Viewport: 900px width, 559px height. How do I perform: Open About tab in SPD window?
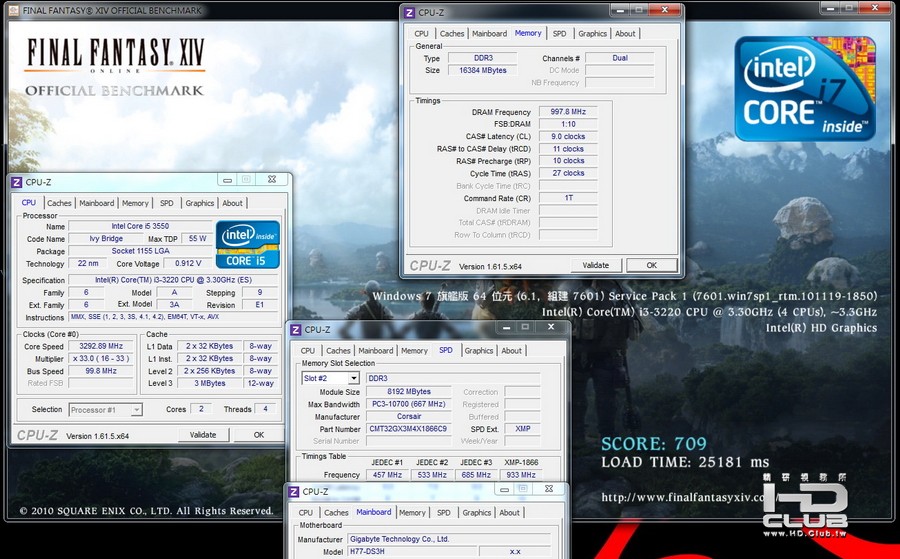(x=511, y=351)
